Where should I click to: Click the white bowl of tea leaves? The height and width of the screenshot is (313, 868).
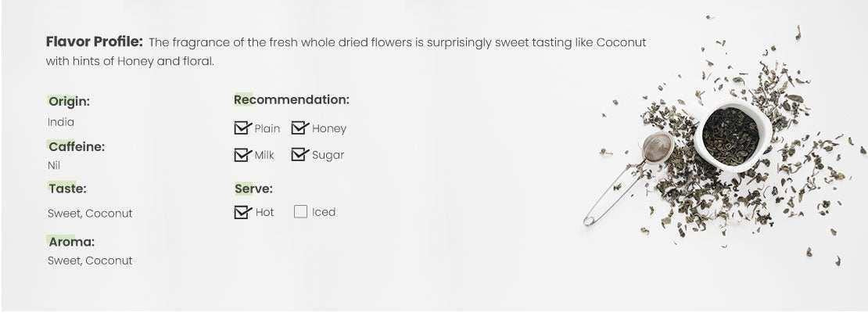pos(731,135)
